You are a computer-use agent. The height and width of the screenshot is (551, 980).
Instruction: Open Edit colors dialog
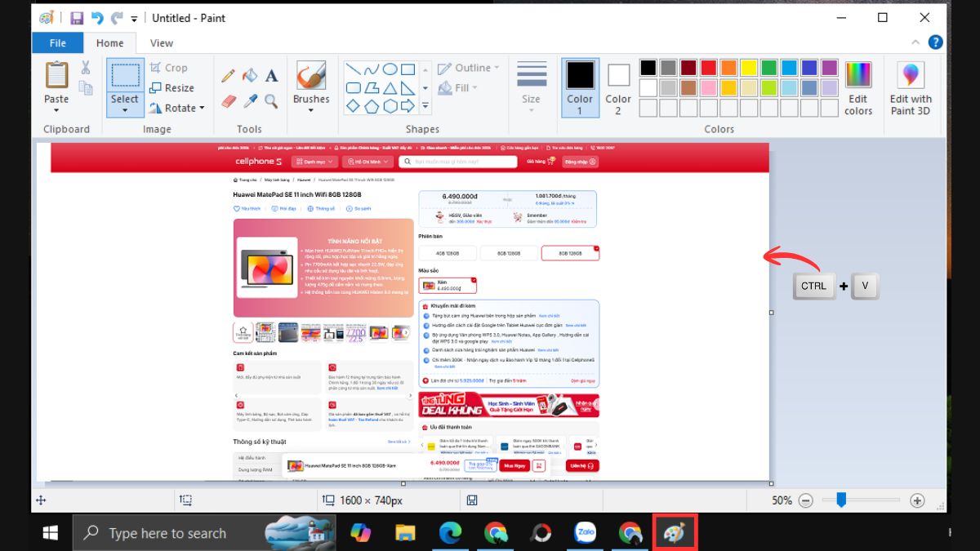(x=858, y=89)
